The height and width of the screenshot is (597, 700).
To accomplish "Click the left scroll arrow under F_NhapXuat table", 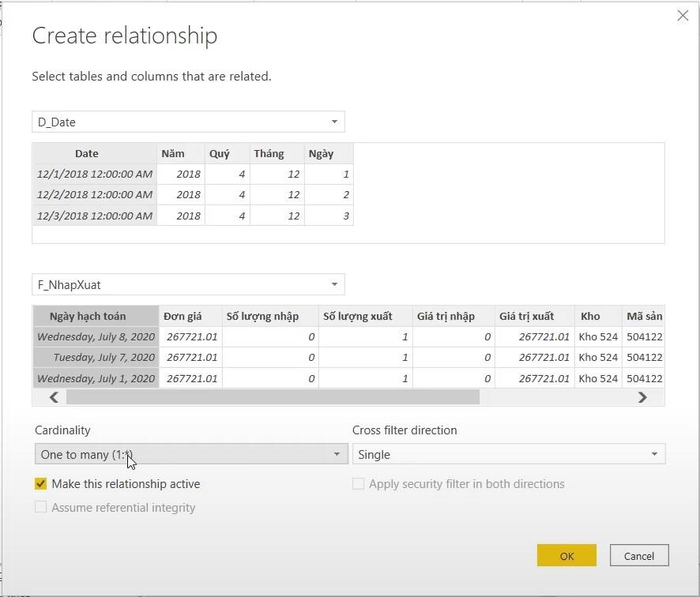I will (53, 397).
